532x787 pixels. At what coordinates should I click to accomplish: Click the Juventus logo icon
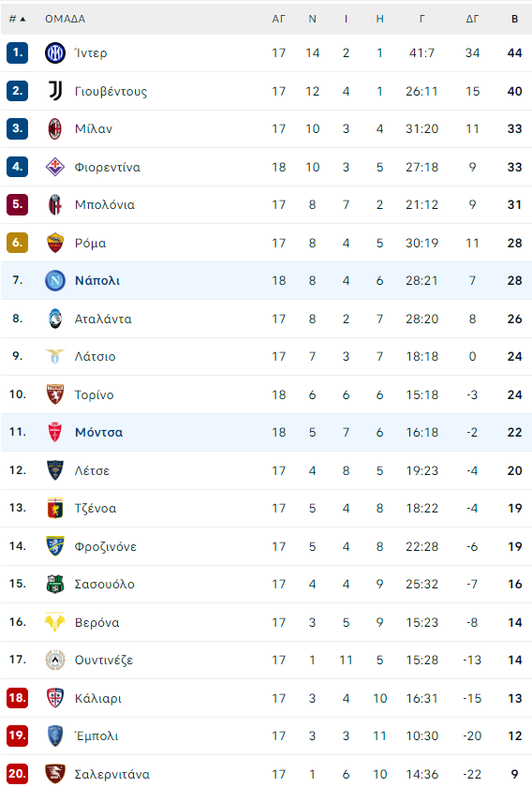coord(54,91)
